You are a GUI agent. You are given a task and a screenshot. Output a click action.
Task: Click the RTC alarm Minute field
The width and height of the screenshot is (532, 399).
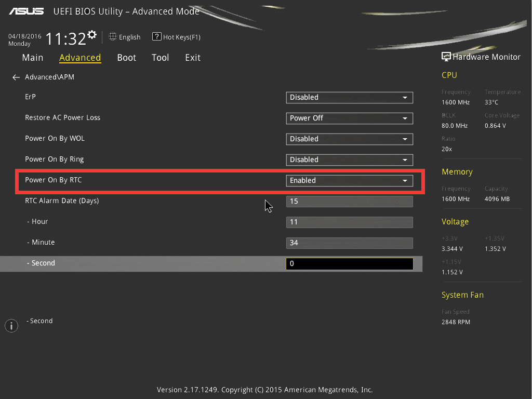point(350,243)
